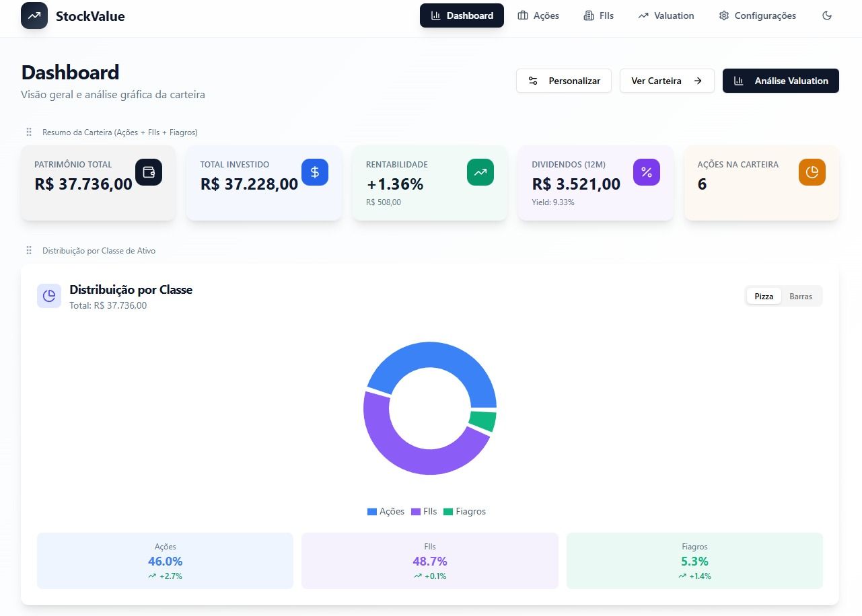
Task: Click the trending-up icon in Rentabilidade card
Action: (480, 172)
